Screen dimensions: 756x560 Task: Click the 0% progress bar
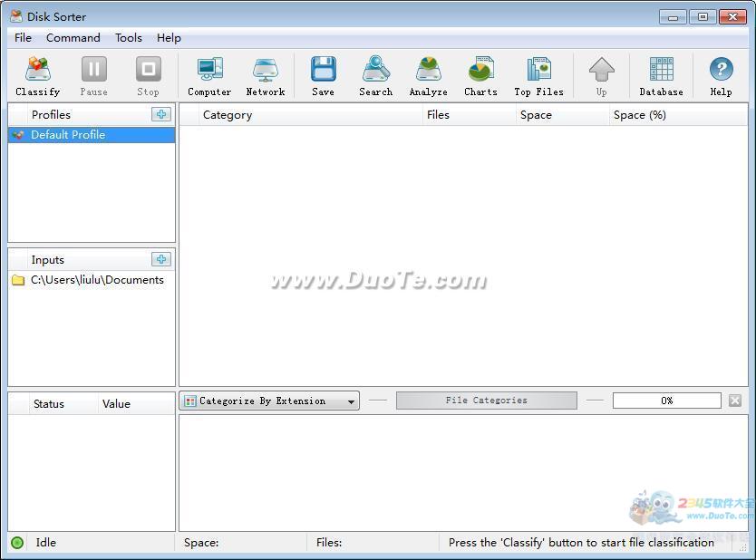click(667, 401)
